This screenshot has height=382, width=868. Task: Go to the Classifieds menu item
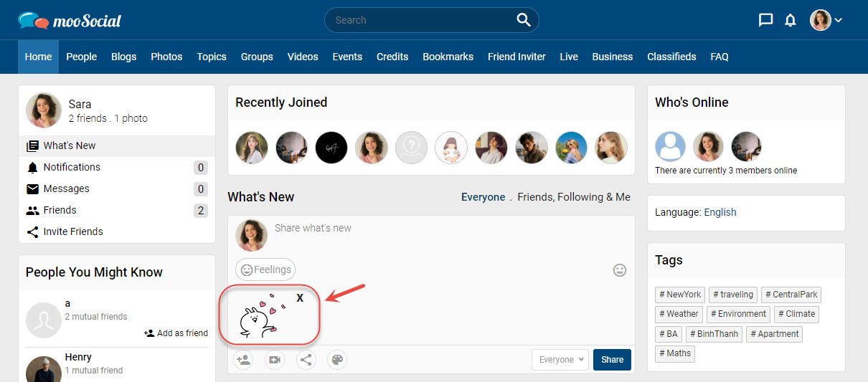pos(671,57)
